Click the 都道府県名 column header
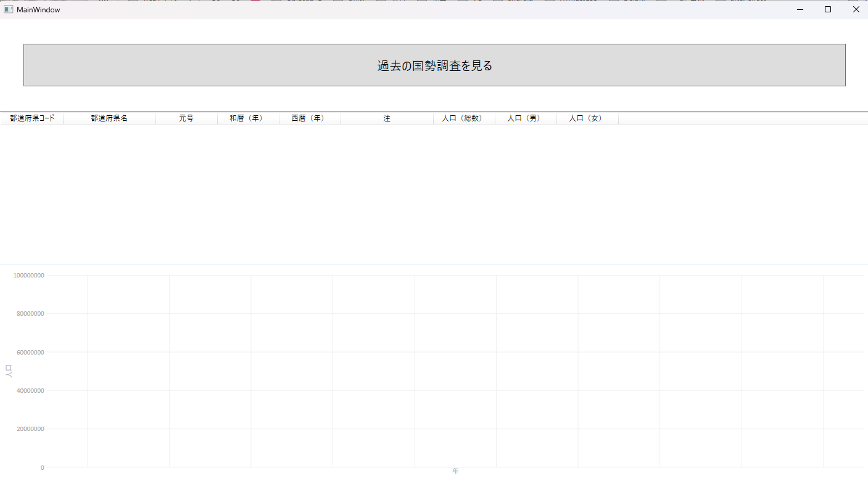The image size is (868, 484). 109,118
